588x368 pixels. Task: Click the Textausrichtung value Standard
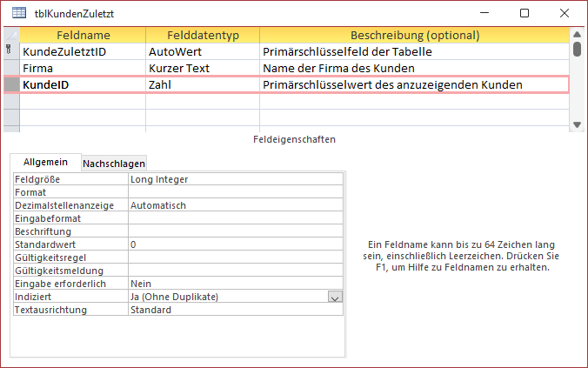pyautogui.click(x=236, y=310)
